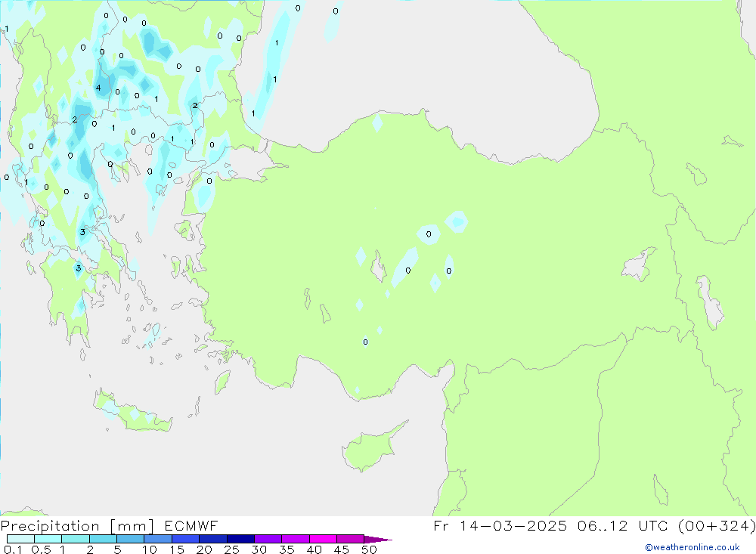The width and height of the screenshot is (756, 554).
Task: Click the 'Precipitation' title word
Action: tap(50, 526)
